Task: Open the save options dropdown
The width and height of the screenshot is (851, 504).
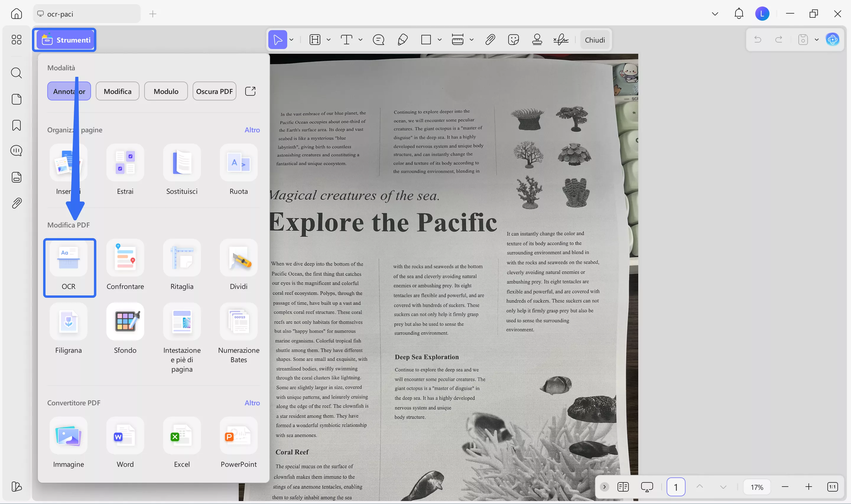Action: point(817,40)
